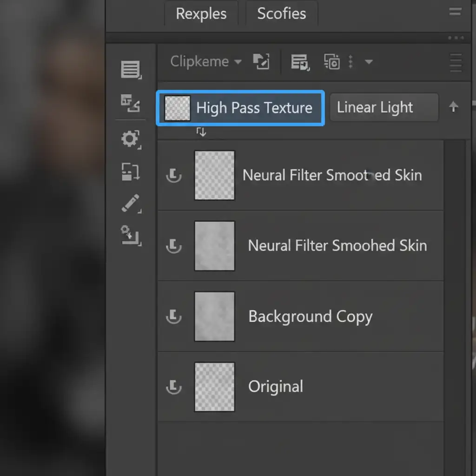
Task: Click the list-with-badge icon in panel toolbar
Action: point(300,62)
